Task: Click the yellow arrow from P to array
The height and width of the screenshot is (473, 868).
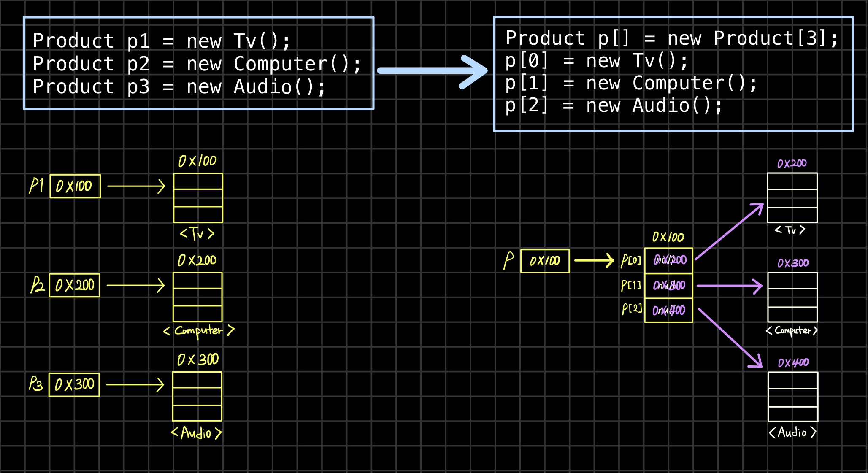Action: [594, 260]
